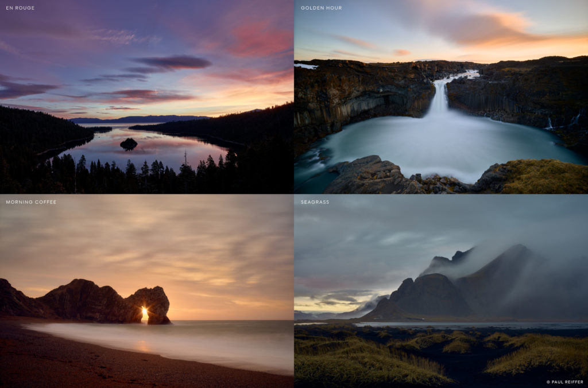Viewport: 588px width, 388px height.
Task: Click the "SEAGRASS" caption
Action: pyautogui.click(x=315, y=202)
